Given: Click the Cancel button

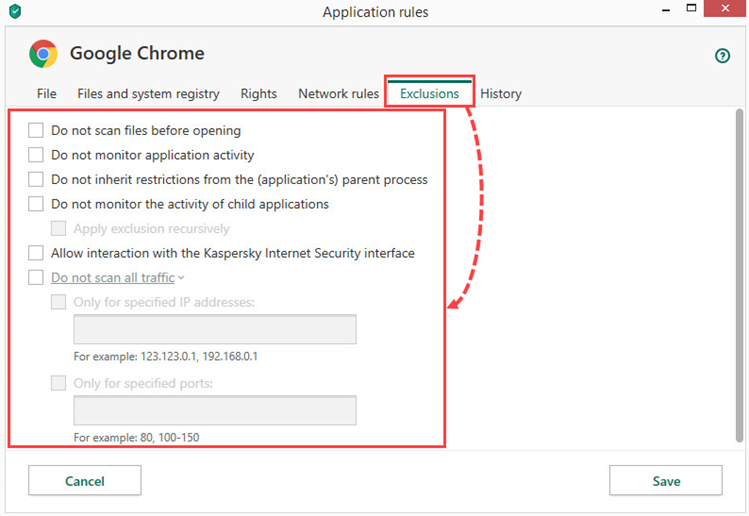Looking at the screenshot, I should coord(85,481).
